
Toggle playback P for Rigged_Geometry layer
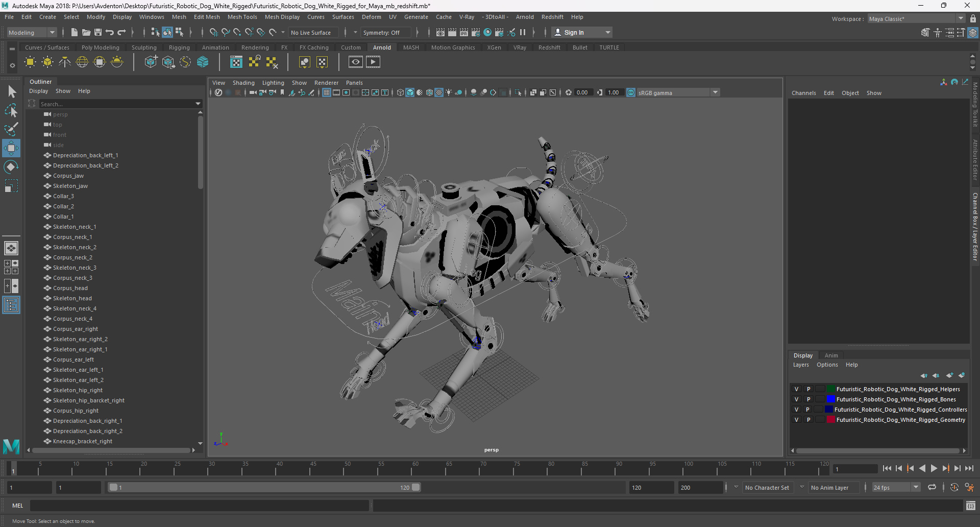808,420
